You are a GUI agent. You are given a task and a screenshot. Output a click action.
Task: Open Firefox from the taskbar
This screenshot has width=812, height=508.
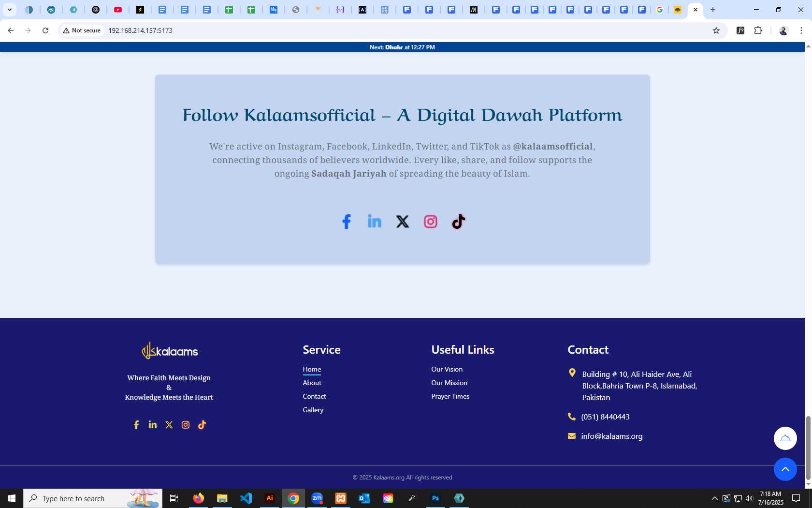pyautogui.click(x=199, y=498)
